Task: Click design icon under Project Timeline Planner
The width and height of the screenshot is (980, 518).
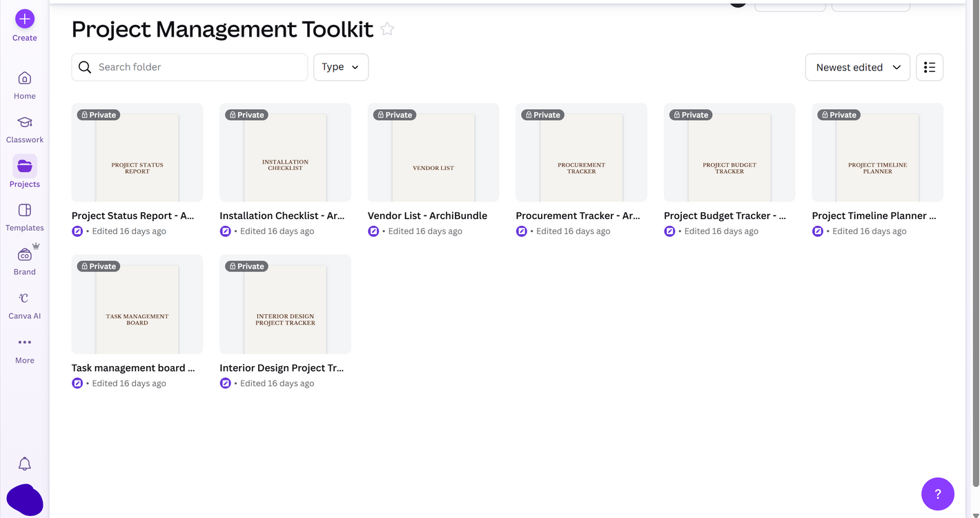Action: [x=818, y=231]
